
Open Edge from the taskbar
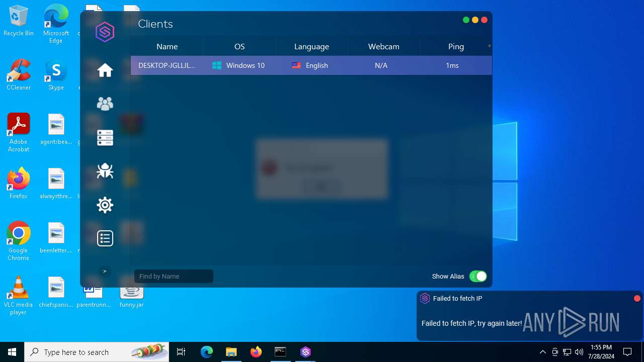[207, 352]
